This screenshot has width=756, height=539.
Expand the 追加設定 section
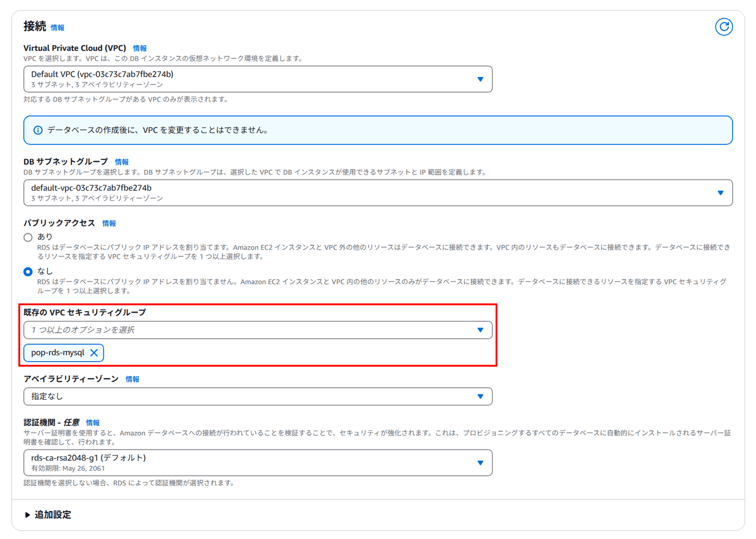click(x=48, y=515)
